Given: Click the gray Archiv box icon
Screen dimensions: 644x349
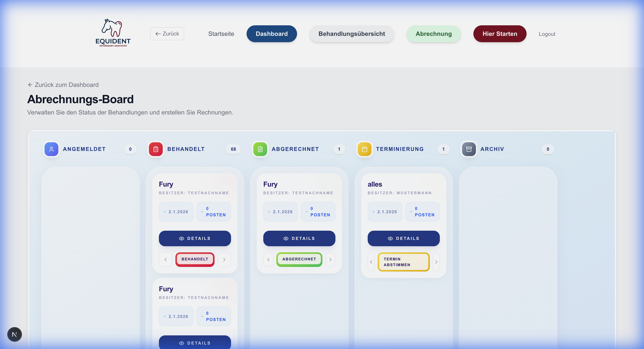Looking at the screenshot, I should (x=469, y=149).
